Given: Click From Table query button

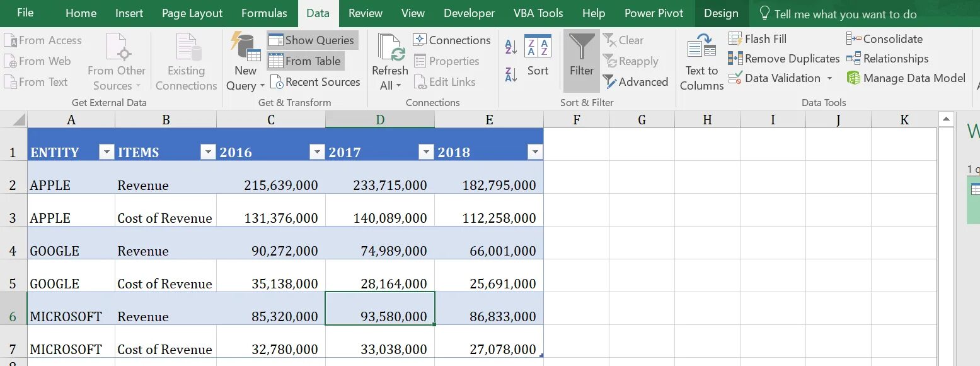Looking at the screenshot, I should tap(305, 61).
